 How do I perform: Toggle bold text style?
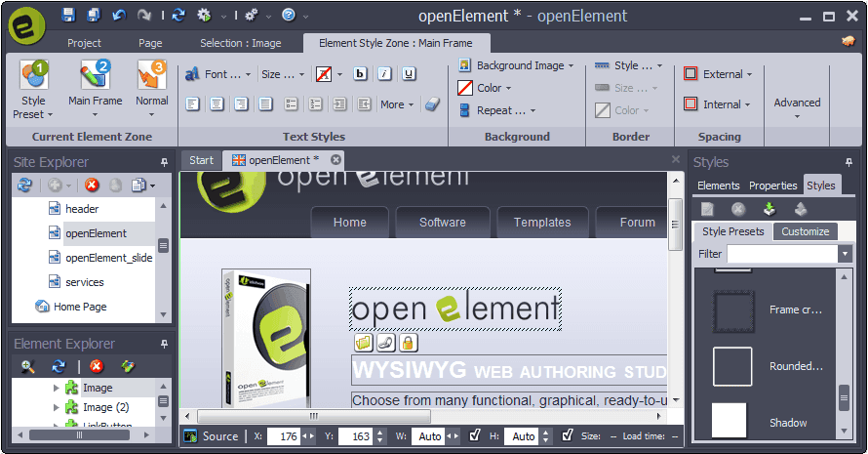click(360, 74)
